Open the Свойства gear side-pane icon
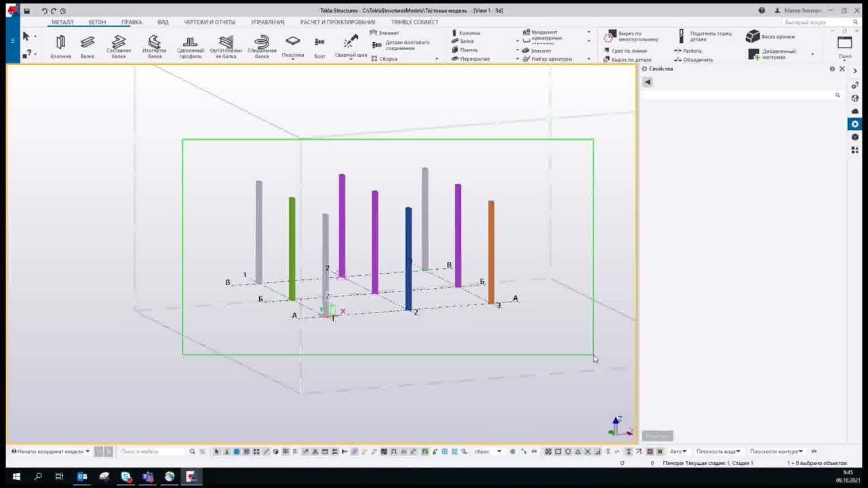This screenshot has height=488, width=868. coord(854,124)
